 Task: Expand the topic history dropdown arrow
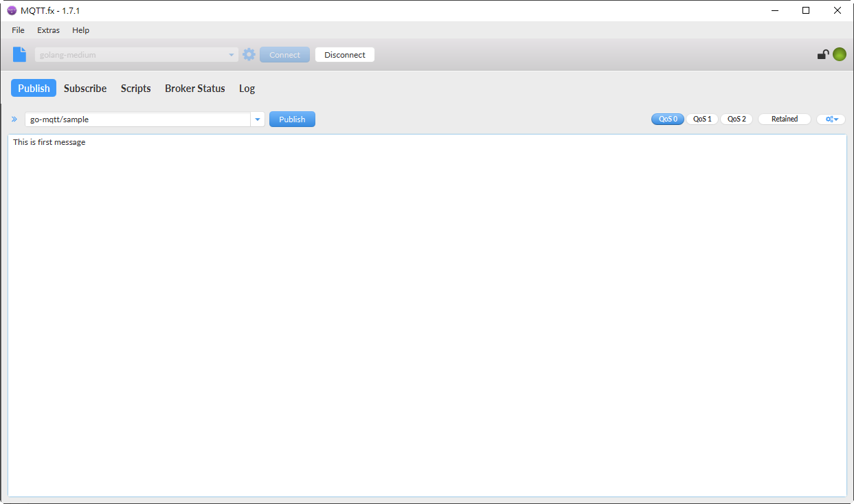click(258, 119)
